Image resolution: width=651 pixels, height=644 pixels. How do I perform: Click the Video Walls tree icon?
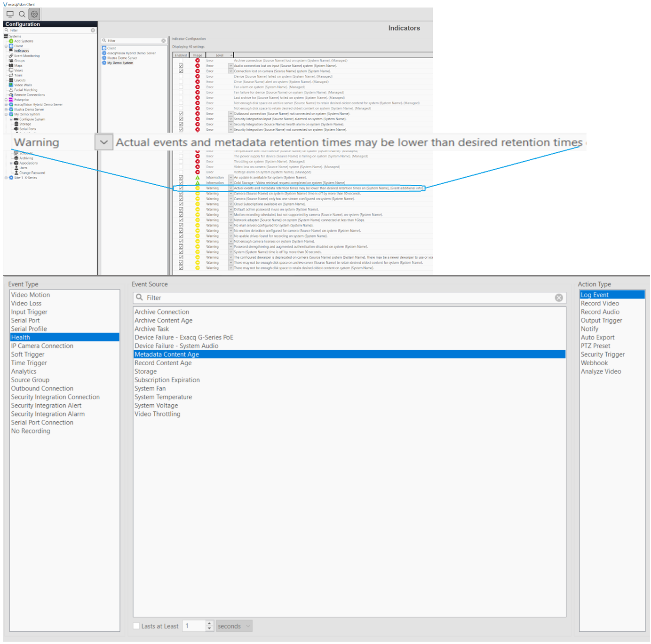pyautogui.click(x=11, y=85)
